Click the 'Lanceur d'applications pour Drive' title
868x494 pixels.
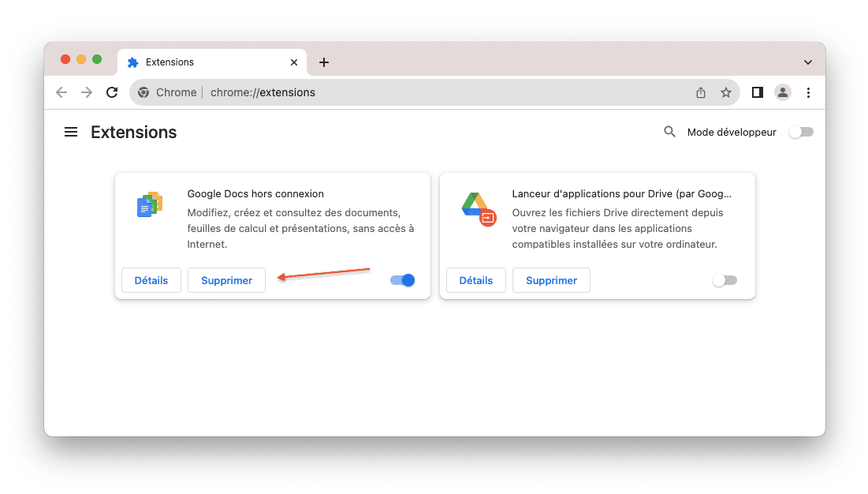click(x=622, y=194)
